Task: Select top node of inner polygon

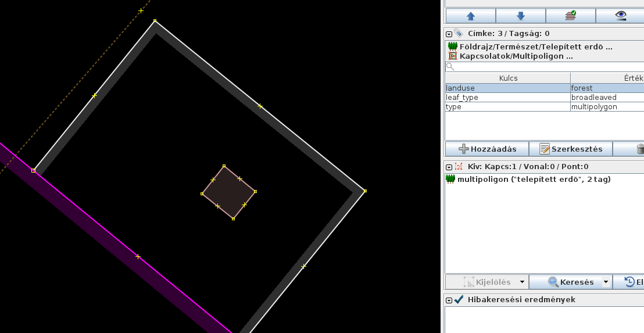Action: 224,166
